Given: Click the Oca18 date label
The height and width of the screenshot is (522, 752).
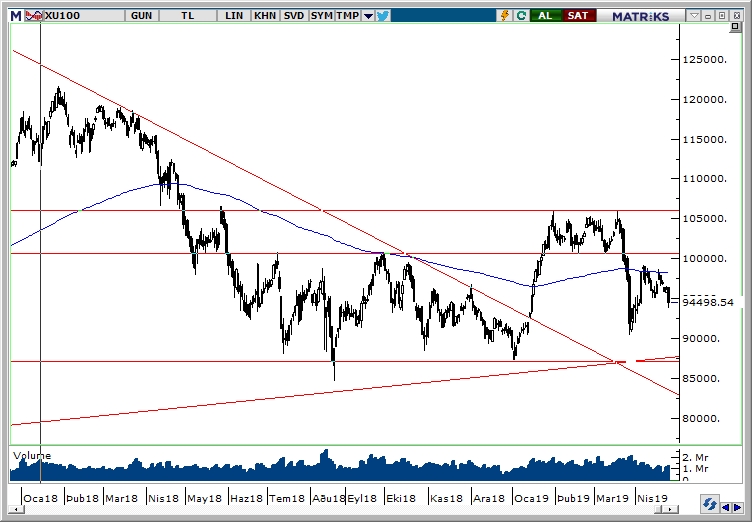Looking at the screenshot, I should (40, 498).
